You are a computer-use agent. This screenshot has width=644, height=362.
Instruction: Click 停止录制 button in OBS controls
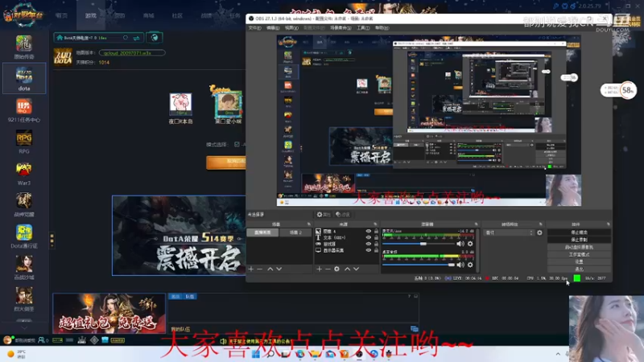coord(579,240)
